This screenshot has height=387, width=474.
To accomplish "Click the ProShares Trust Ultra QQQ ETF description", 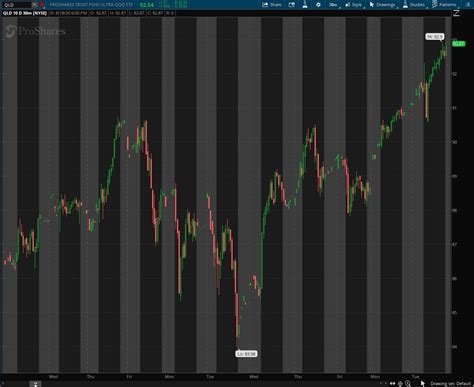I will (91, 5).
